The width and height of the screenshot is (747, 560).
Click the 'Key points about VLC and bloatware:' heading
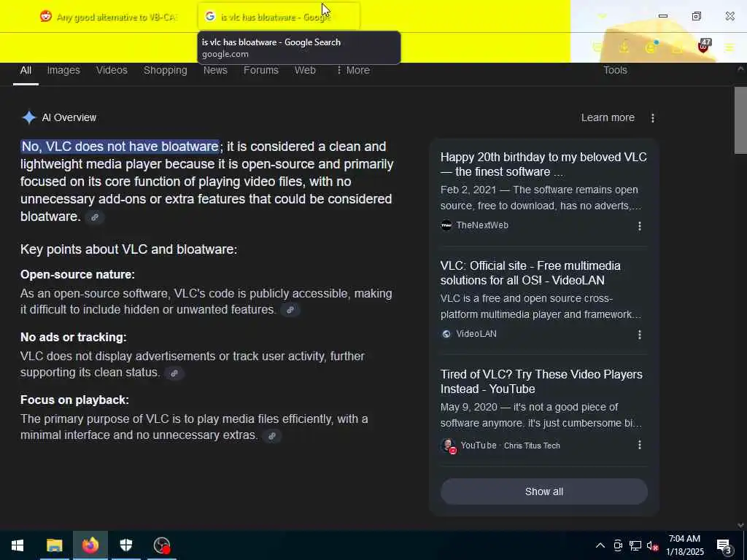pos(128,249)
